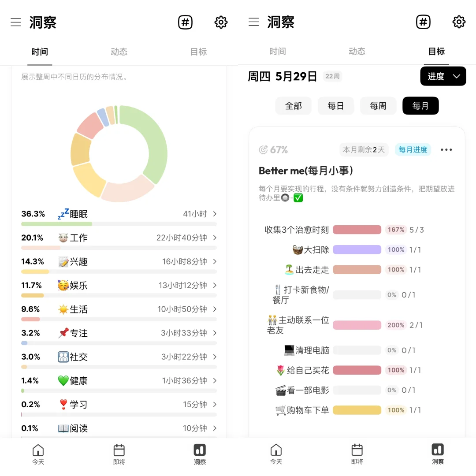
Task: Tap the 洞察 insights icon in bottom bar
Action: pos(200,454)
